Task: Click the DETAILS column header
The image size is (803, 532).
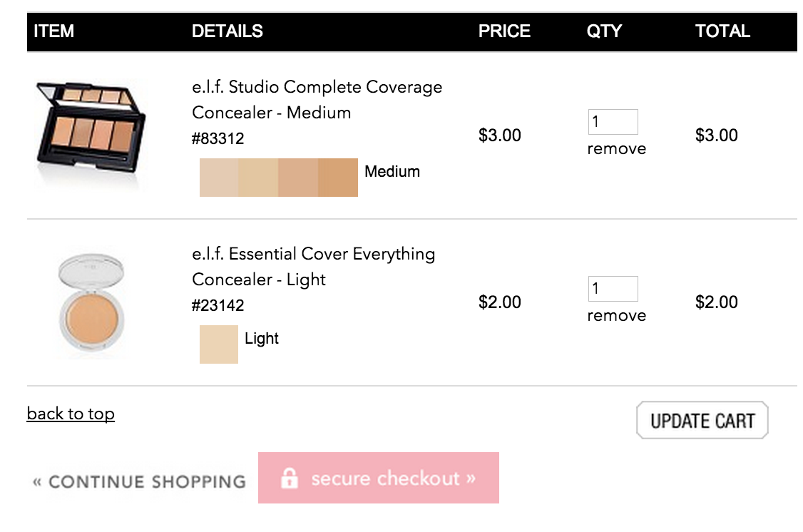Action: [227, 31]
